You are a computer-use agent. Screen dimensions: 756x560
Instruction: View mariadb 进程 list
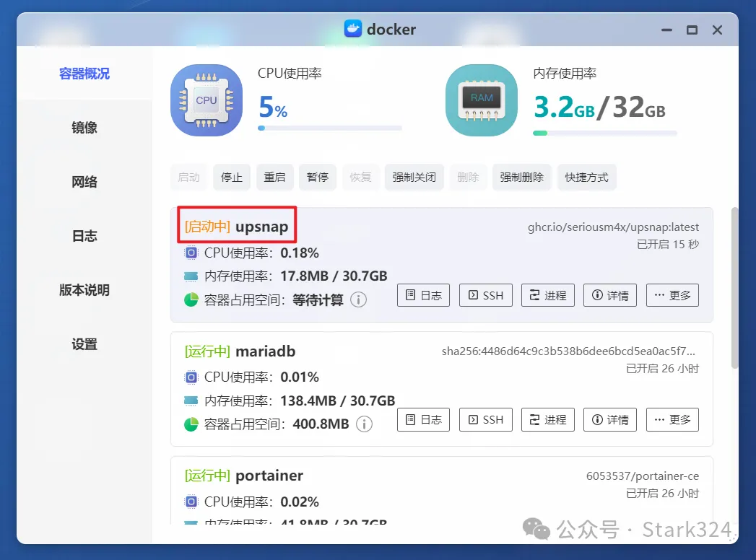click(548, 419)
